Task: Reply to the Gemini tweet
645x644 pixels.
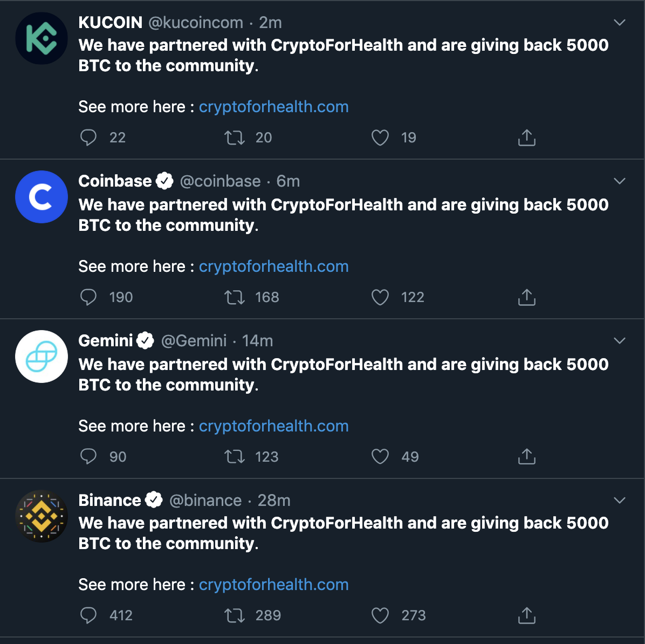Action: [88, 457]
